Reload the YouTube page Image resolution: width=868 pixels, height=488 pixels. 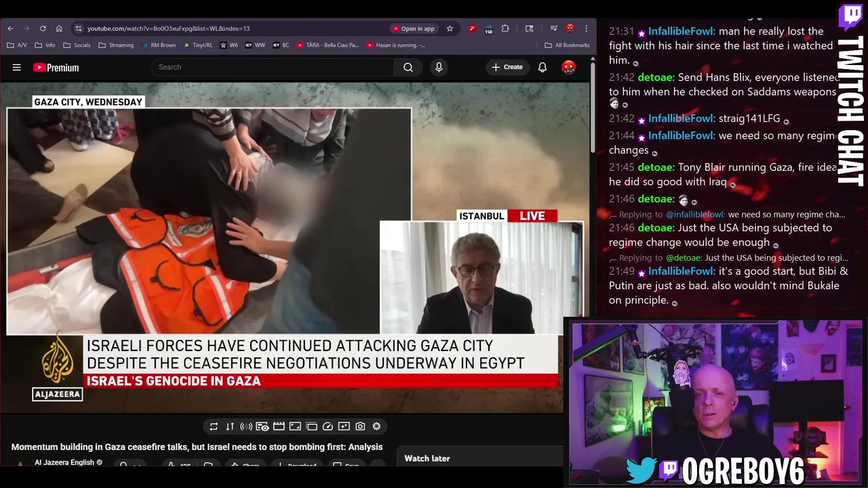[x=43, y=28]
